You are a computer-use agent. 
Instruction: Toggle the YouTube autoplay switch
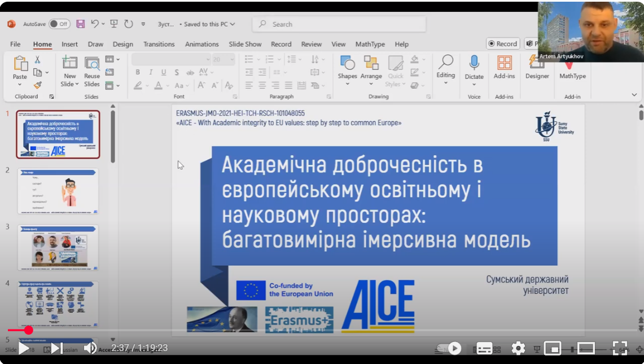tap(449, 348)
